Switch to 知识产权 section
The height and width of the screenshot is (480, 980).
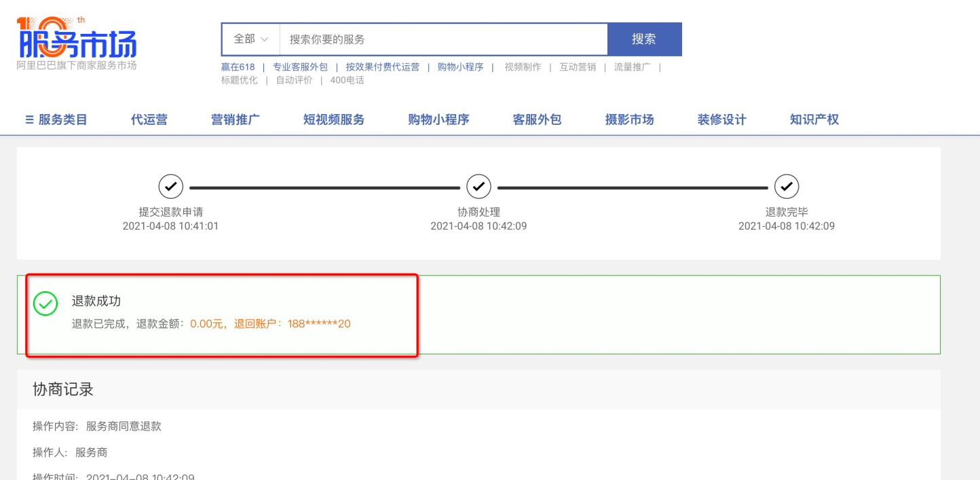[814, 119]
